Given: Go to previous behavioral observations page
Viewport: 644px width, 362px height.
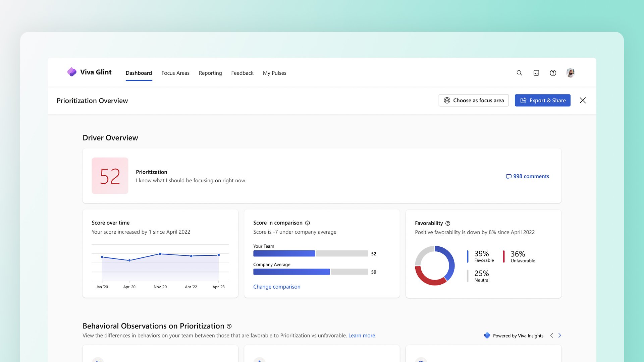Looking at the screenshot, I should coord(551,336).
